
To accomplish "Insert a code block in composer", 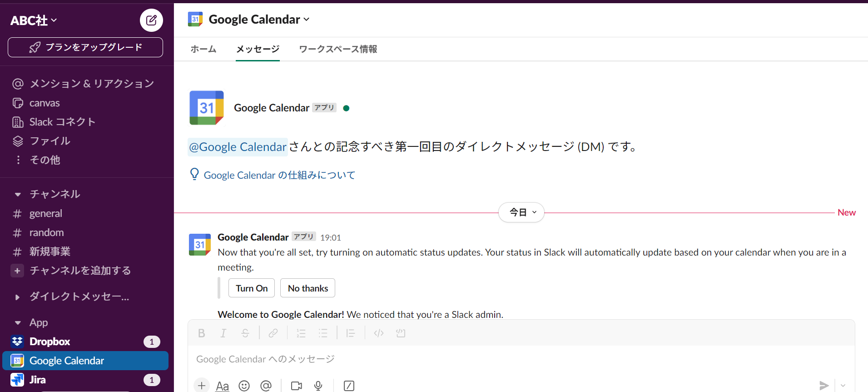I will pos(401,333).
